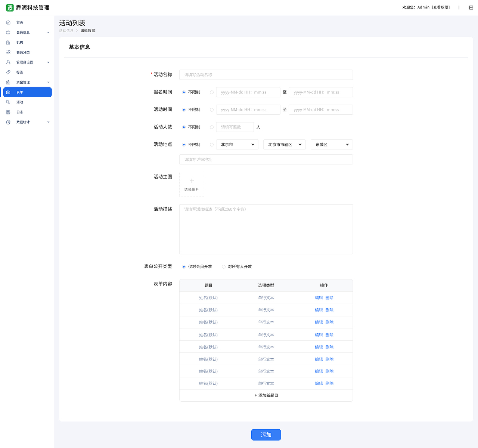Select 不限制 for 活动地点
The width and height of the screenshot is (478, 448).
(x=184, y=145)
